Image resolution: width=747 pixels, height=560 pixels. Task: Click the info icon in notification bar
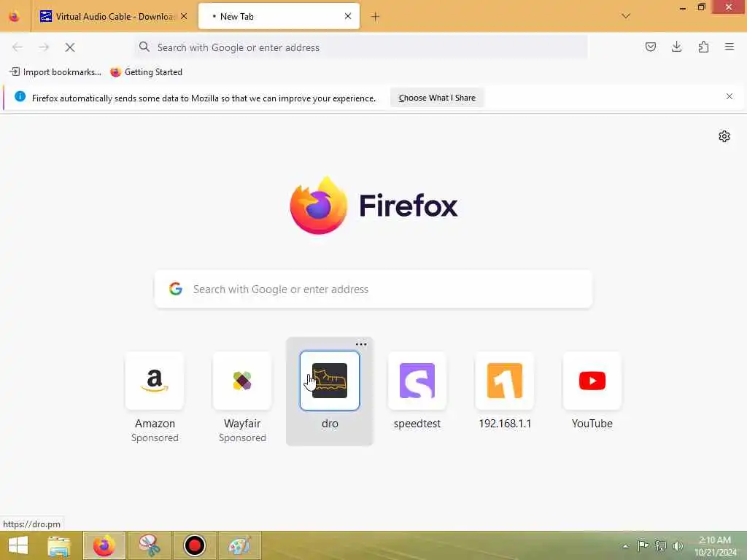click(x=20, y=97)
